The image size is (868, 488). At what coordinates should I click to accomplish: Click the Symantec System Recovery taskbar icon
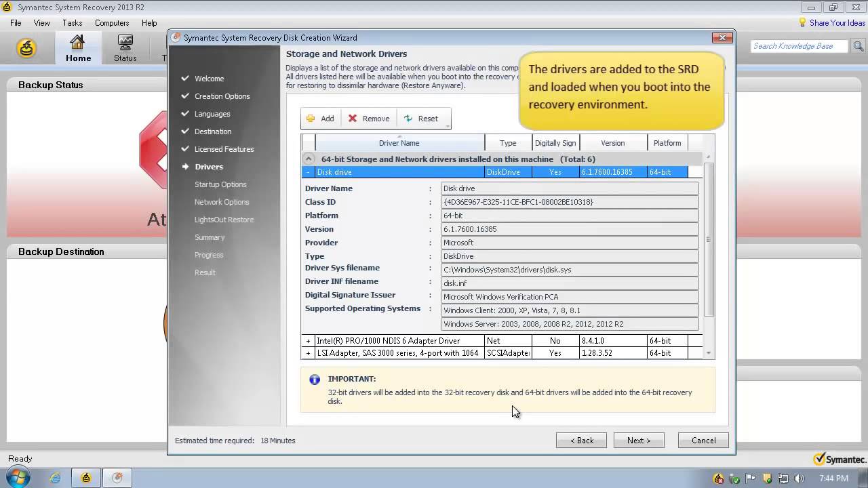(86, 478)
